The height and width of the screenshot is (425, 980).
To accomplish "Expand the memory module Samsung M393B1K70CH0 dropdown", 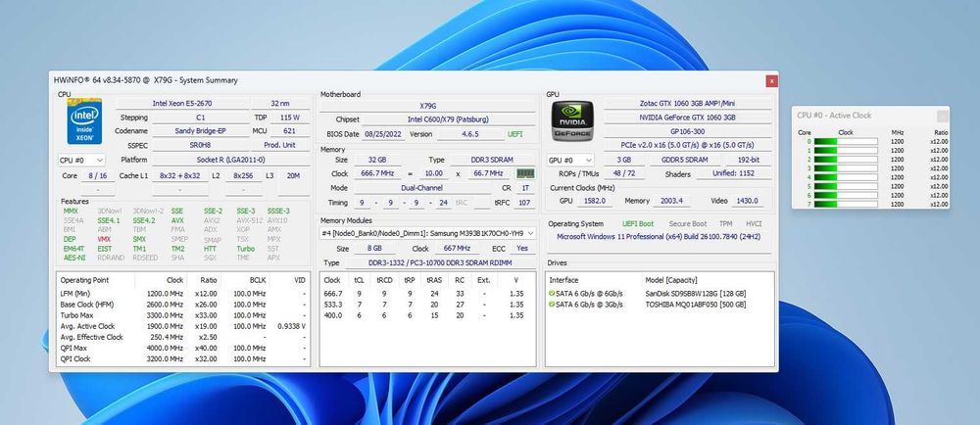I will coord(428,233).
